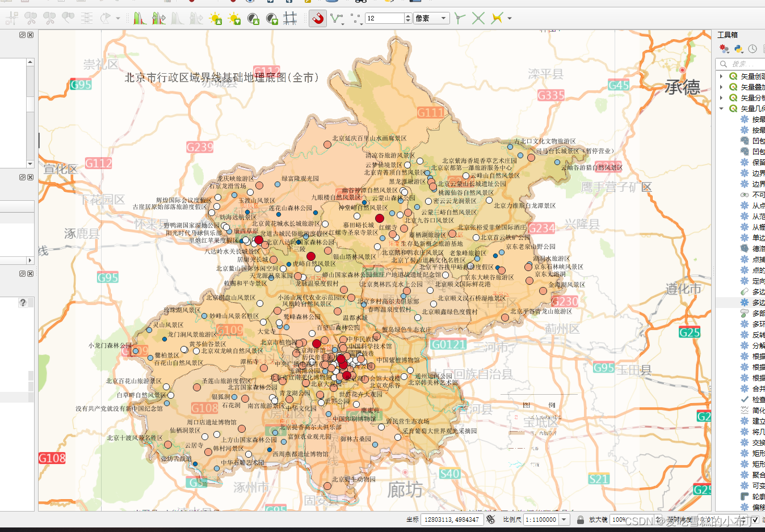765x532 pixels.
Task: Click the grid hash icon in toolbar
Action: click(291, 19)
